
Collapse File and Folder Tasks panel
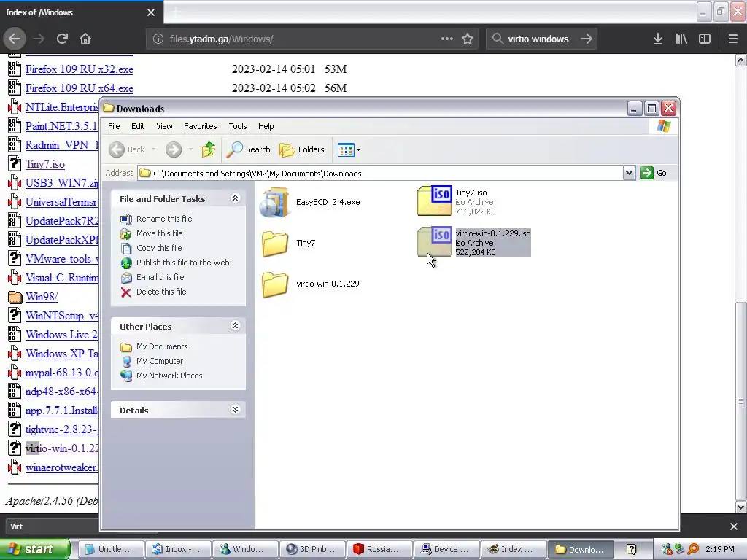[x=235, y=198]
